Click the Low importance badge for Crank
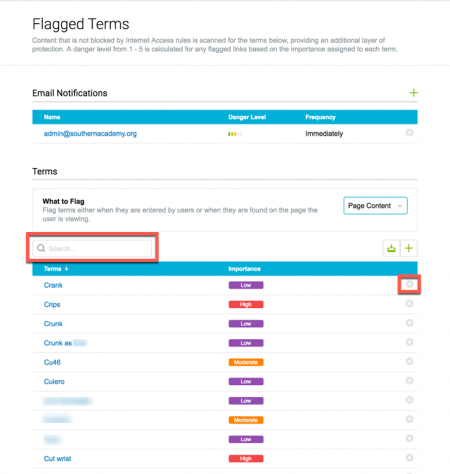The height and width of the screenshot is (474, 450). pyautogui.click(x=246, y=285)
